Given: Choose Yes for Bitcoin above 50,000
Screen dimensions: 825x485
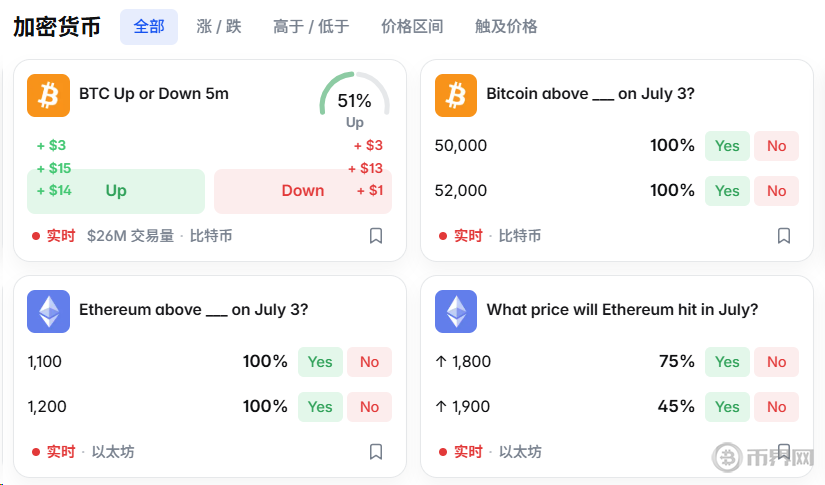Looking at the screenshot, I should click(x=727, y=146).
